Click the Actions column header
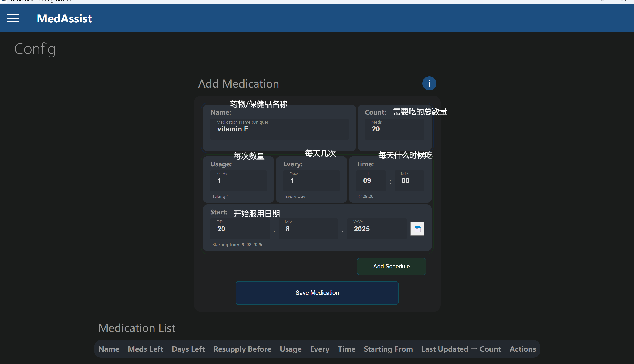The image size is (634, 364). [x=523, y=349]
